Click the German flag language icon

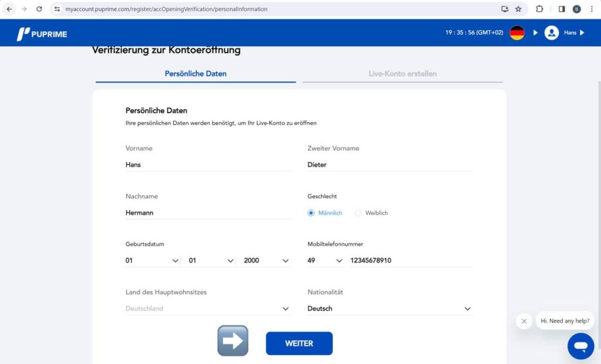(x=516, y=33)
